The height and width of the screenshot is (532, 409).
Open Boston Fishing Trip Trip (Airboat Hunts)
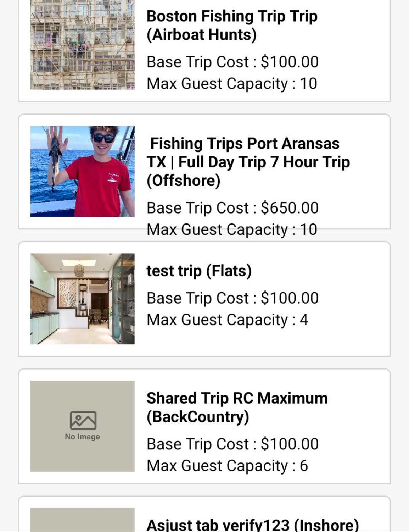click(x=232, y=26)
